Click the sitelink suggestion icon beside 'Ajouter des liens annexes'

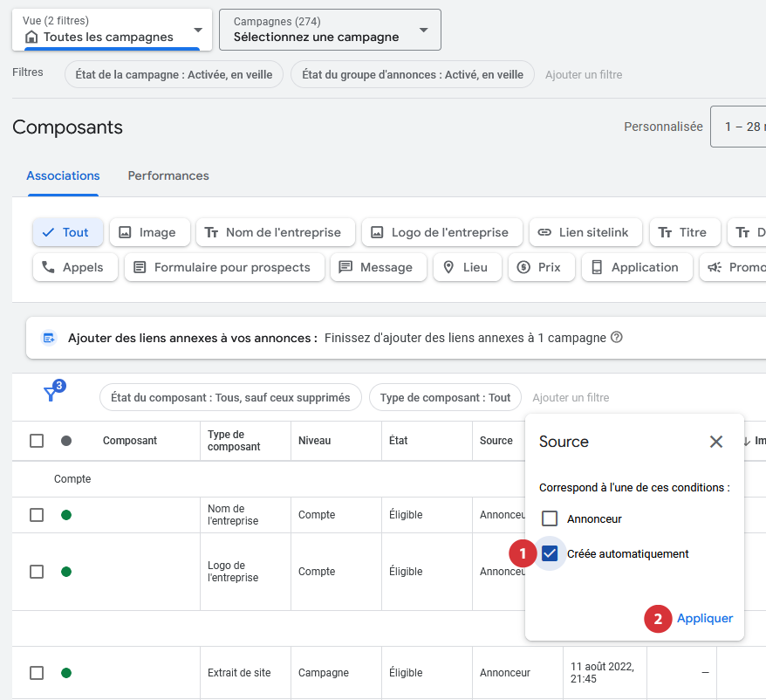pos(48,338)
